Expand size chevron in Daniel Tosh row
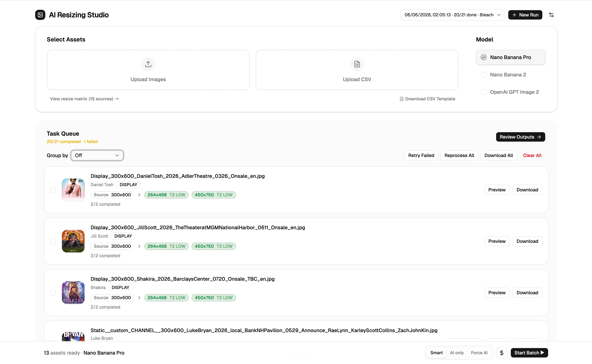The height and width of the screenshot is (364, 592). click(139, 195)
